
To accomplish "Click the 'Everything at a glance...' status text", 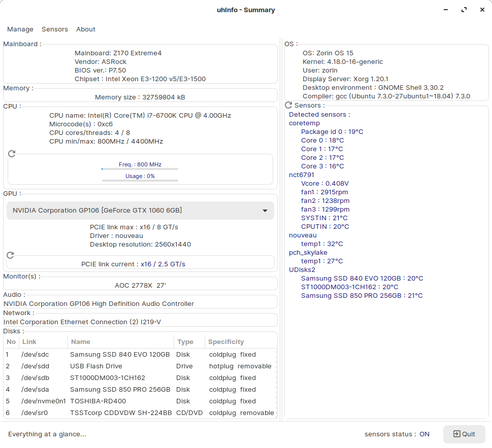I will [x=47, y=434].
